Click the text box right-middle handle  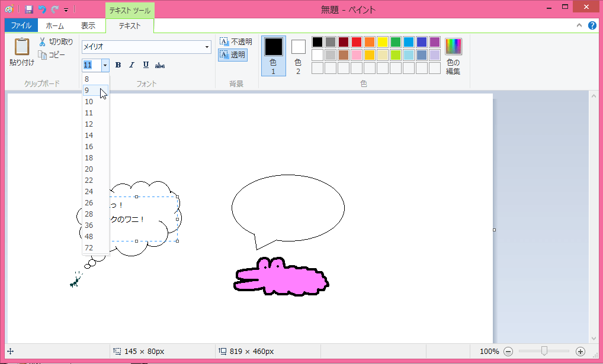click(177, 219)
